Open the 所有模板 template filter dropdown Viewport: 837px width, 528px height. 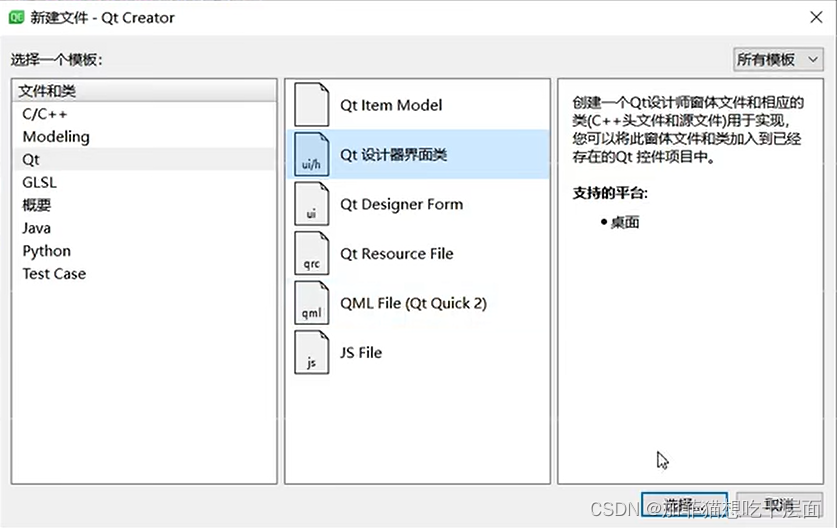[778, 59]
